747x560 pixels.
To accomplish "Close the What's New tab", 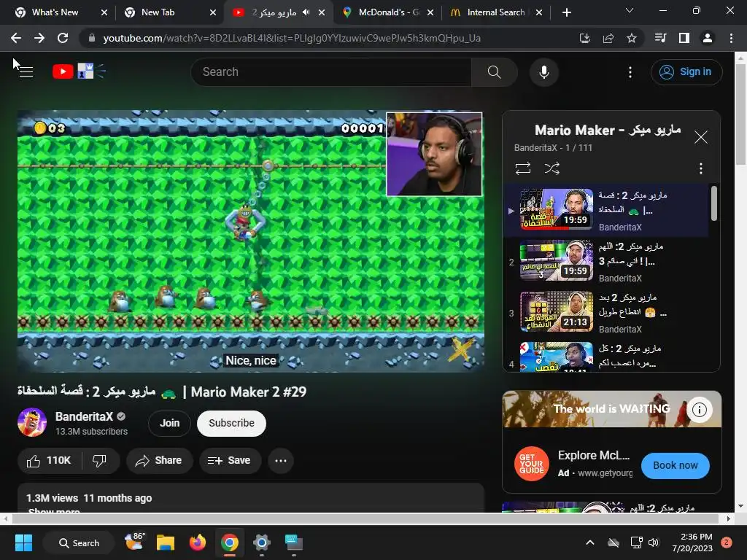I will tap(104, 12).
